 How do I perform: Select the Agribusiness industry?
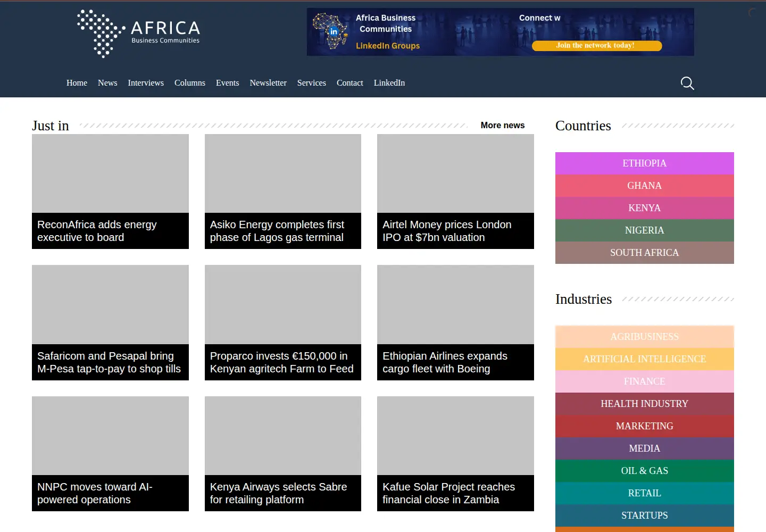tap(645, 337)
